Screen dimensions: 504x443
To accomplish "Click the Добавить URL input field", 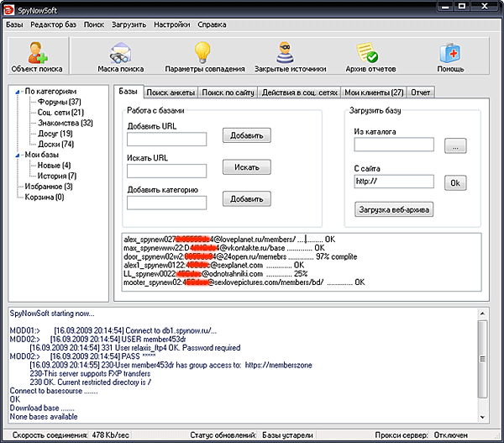I will [x=166, y=139].
